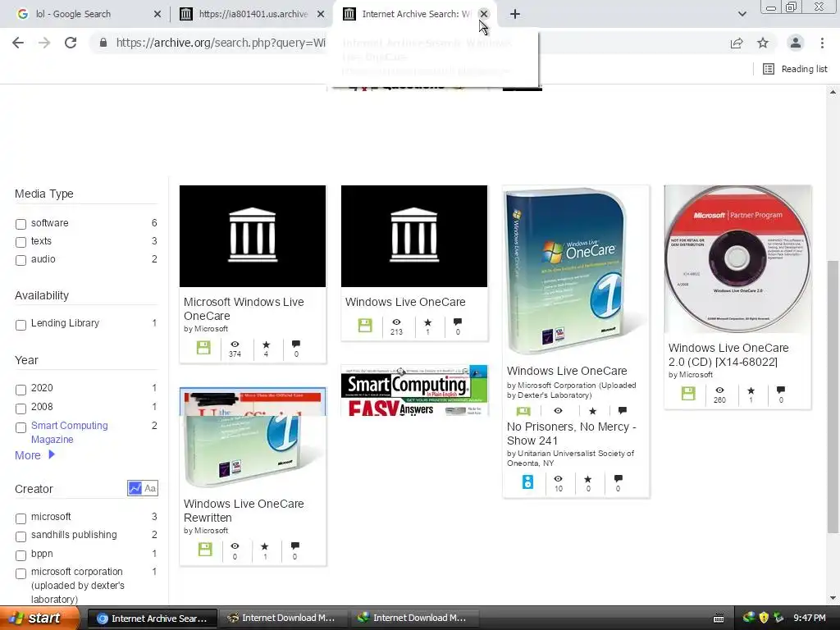Open first Internet Download Manager taskbar button

(282, 619)
